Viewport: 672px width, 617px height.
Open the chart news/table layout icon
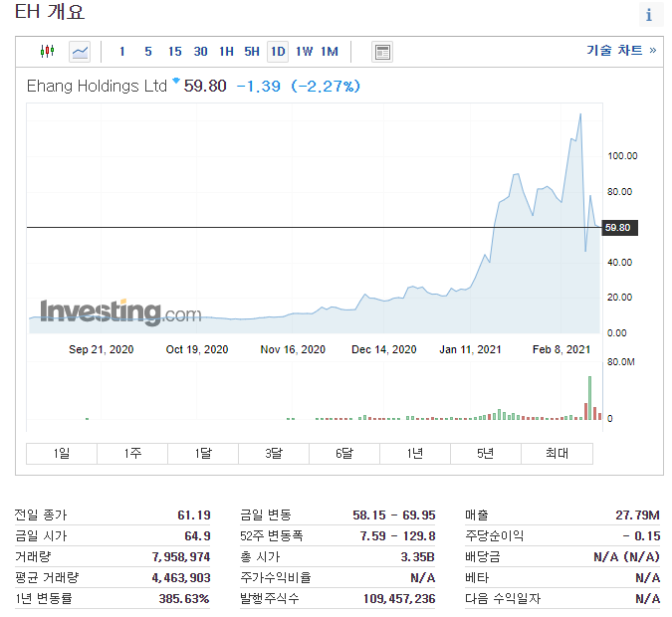382,52
